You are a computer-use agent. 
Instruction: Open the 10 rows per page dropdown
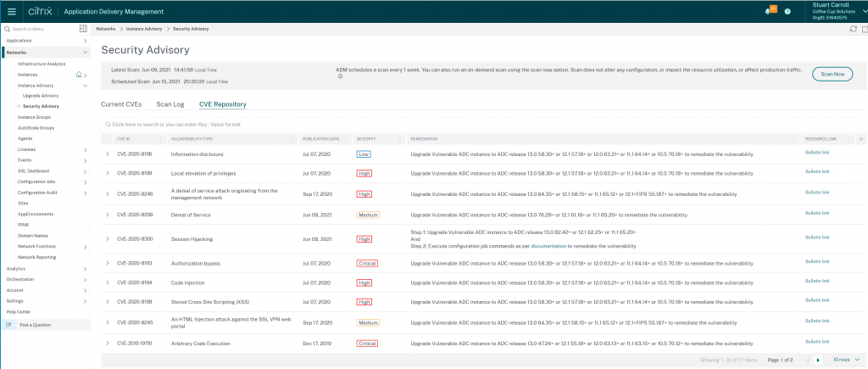click(848, 361)
